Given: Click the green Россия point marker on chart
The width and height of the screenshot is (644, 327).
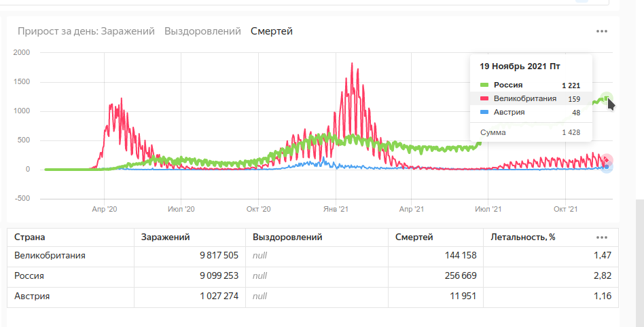Looking at the screenshot, I should pos(607,98).
